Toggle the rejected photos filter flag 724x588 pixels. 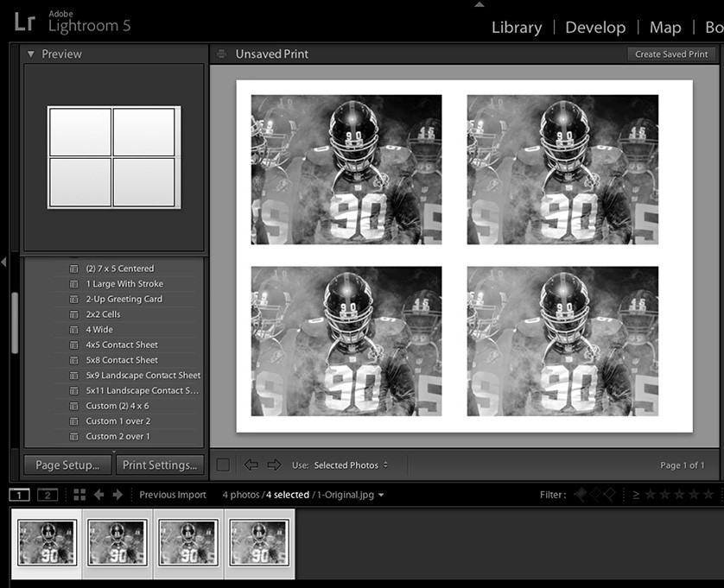pyautogui.click(x=609, y=495)
